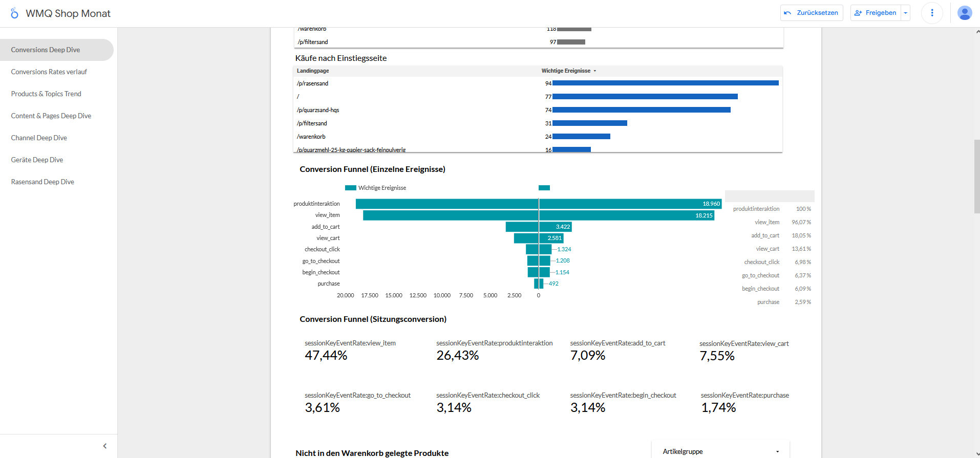Collapse the left navigation sidebar

(105, 446)
